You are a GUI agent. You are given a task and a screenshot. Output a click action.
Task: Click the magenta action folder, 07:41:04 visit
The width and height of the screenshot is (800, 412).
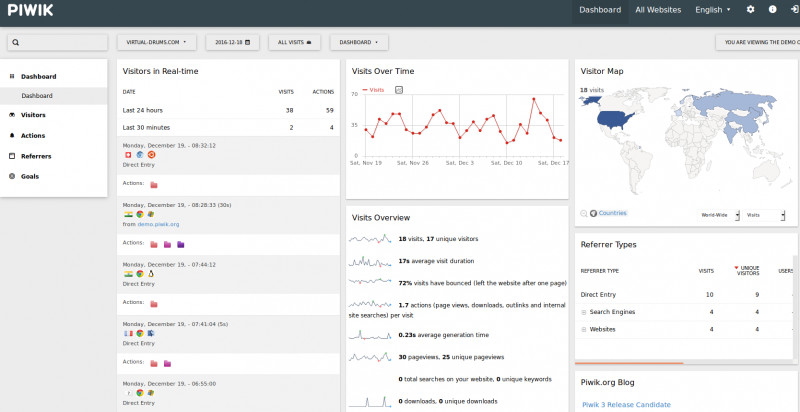pos(167,364)
